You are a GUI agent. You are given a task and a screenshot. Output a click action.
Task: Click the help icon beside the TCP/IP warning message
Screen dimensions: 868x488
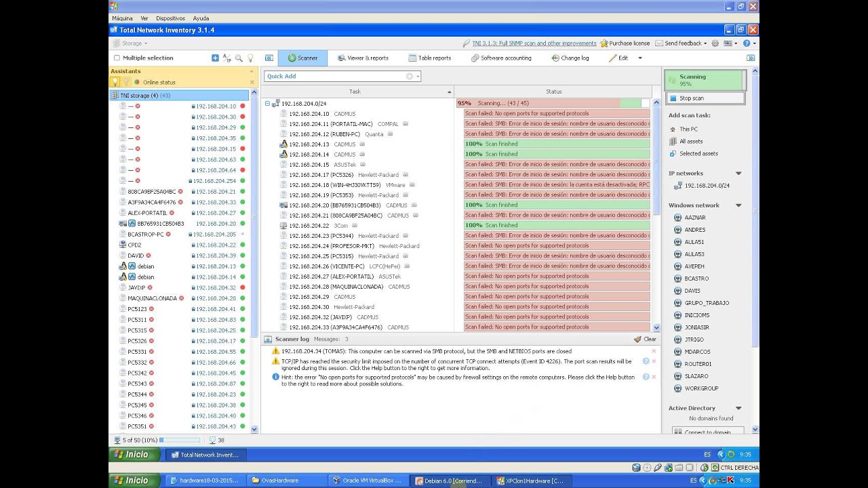coord(646,361)
